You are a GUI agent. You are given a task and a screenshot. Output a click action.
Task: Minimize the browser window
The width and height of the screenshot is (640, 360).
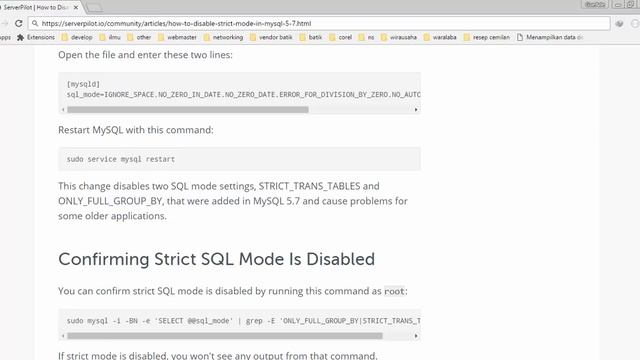pyautogui.click(x=618, y=4)
